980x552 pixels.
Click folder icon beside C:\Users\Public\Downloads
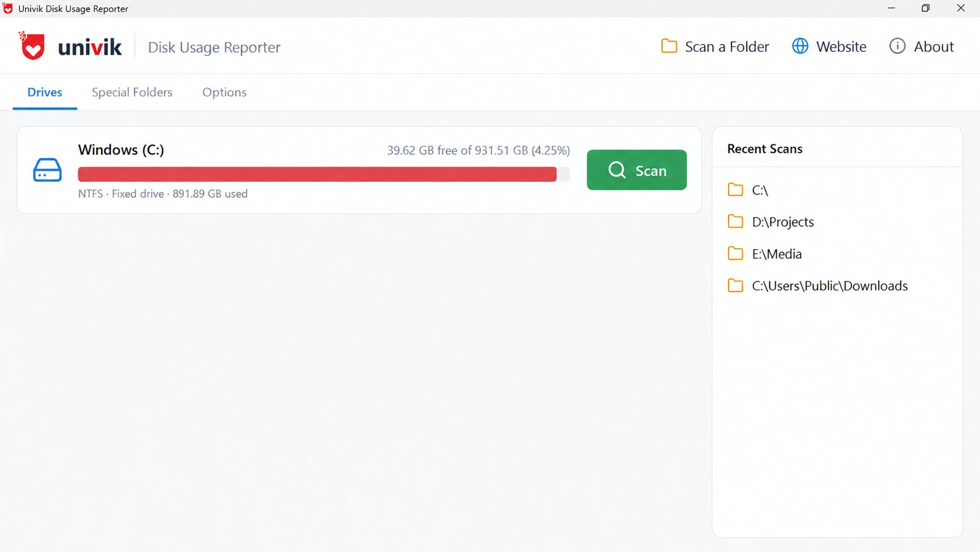pyautogui.click(x=735, y=285)
